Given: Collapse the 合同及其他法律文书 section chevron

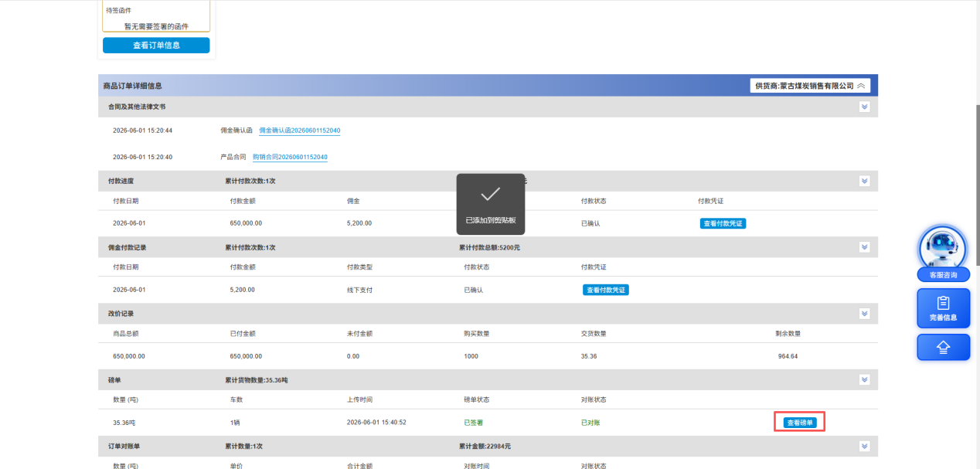Looking at the screenshot, I should (x=865, y=107).
